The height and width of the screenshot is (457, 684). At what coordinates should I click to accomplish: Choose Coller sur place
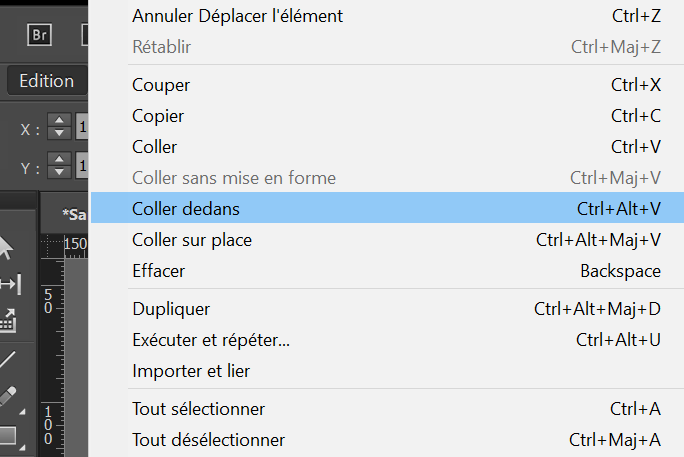[x=192, y=240]
